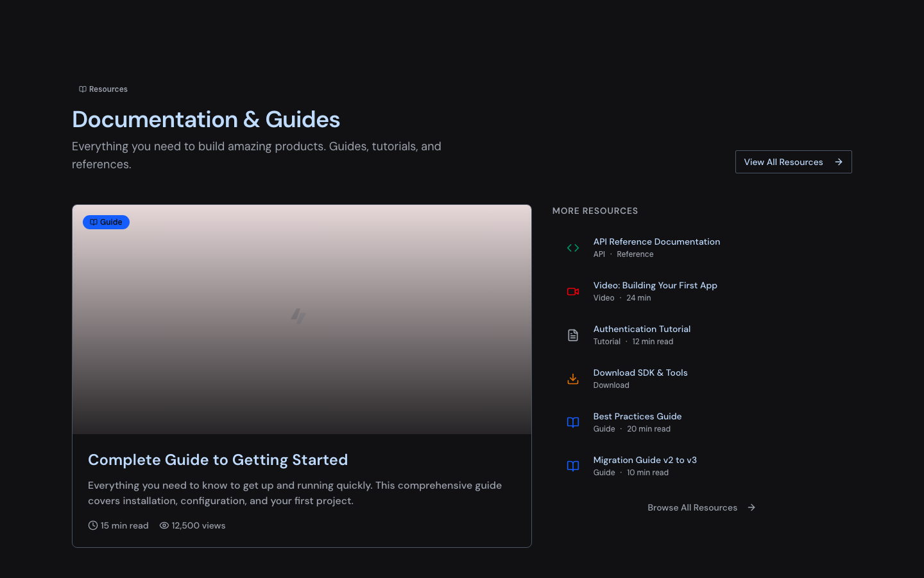Click the Browse All Resources link
The height and width of the screenshot is (578, 924).
tap(692, 507)
